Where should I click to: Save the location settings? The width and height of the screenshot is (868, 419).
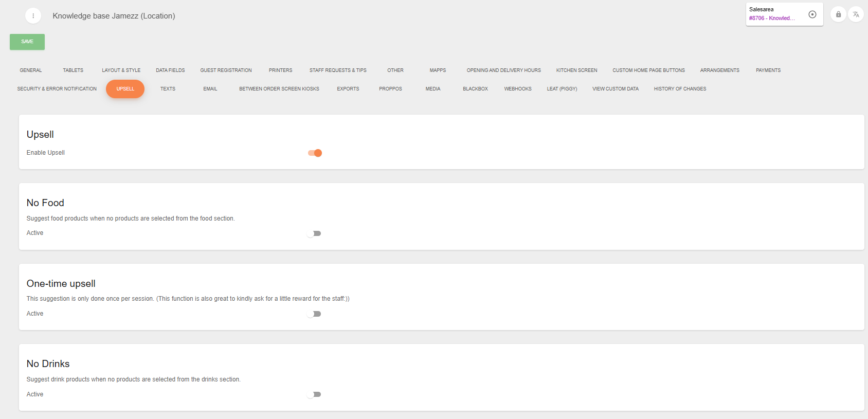click(x=27, y=42)
